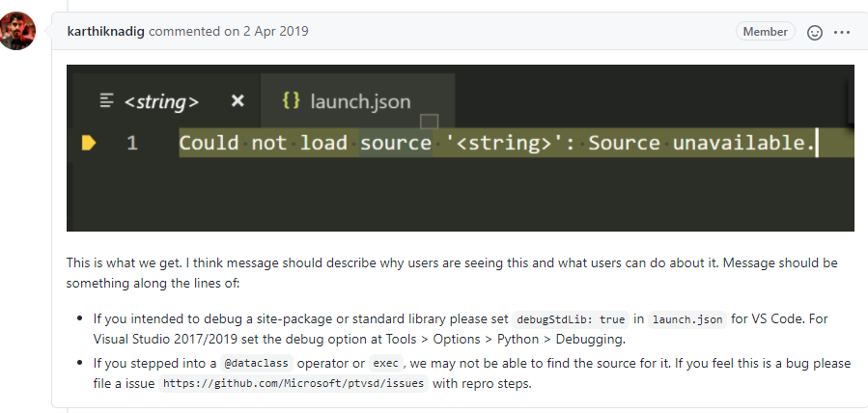Image resolution: width=868 pixels, height=413 pixels.
Task: Add a reaction with the smiley icon
Action: [815, 32]
